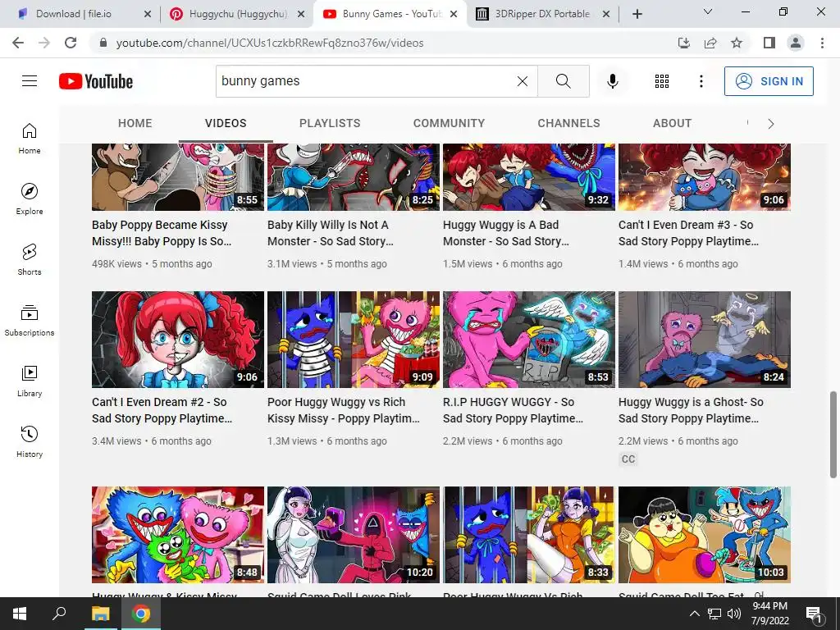Share this page from the address bar
Screen dimensions: 840x630
coord(710,43)
